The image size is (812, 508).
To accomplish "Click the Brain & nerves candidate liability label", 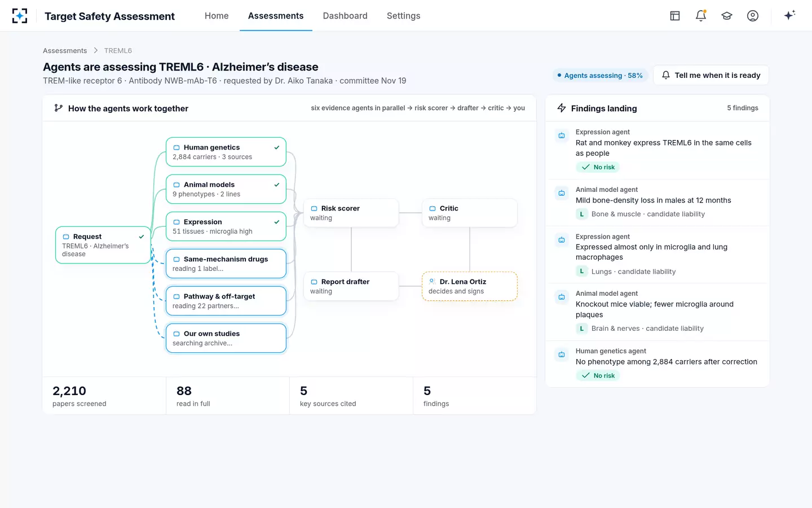I will [647, 329].
